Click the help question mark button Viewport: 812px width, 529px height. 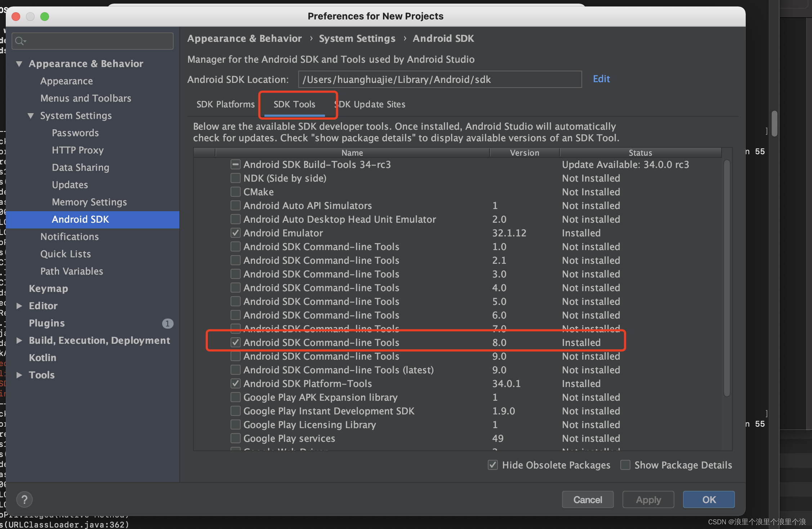pos(24,499)
